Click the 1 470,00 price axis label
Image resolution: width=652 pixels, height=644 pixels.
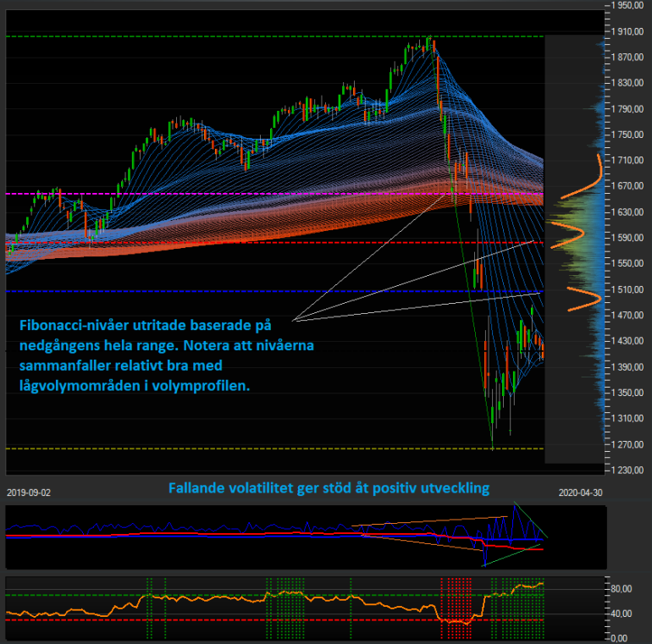627,316
